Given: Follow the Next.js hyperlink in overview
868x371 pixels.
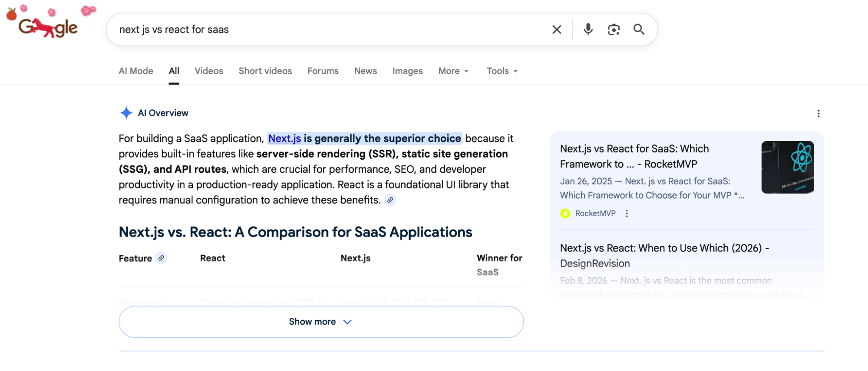Looking at the screenshot, I should click(284, 138).
